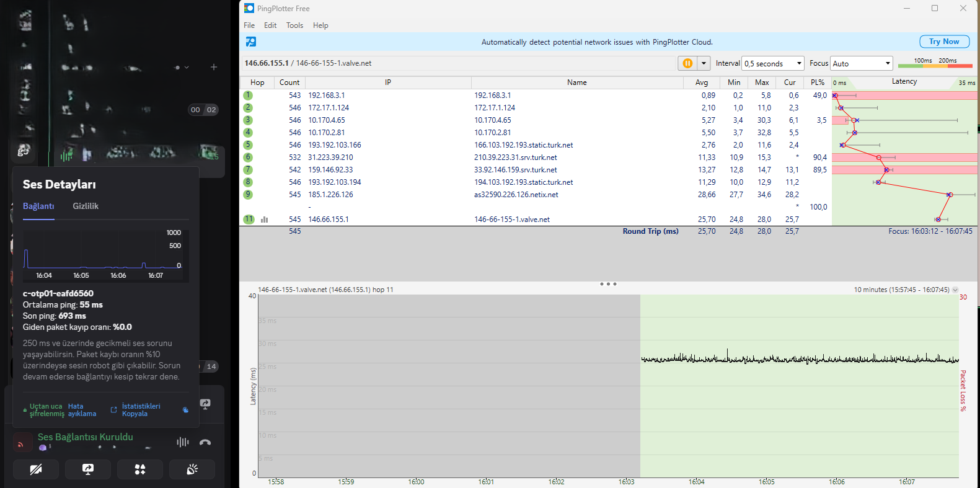Expand the arrow next to the pause button
The height and width of the screenshot is (488, 980).
point(704,63)
